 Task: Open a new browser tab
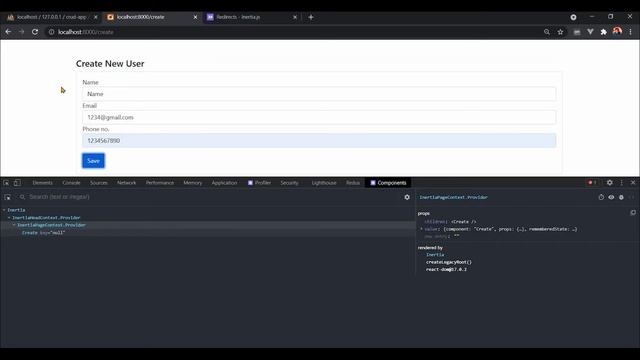(311, 17)
